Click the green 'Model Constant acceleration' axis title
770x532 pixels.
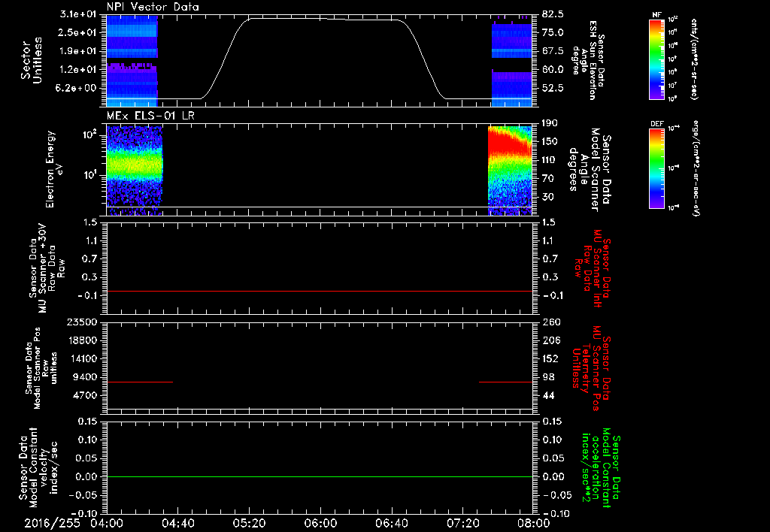point(601,468)
